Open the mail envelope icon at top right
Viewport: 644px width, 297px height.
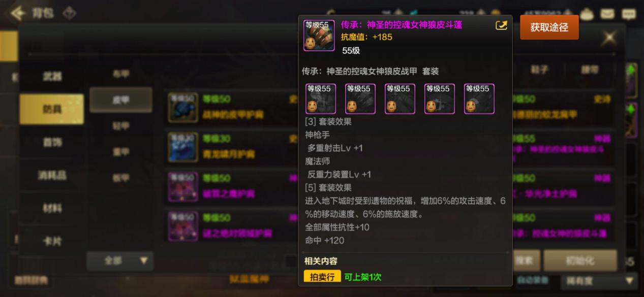[x=608, y=14]
